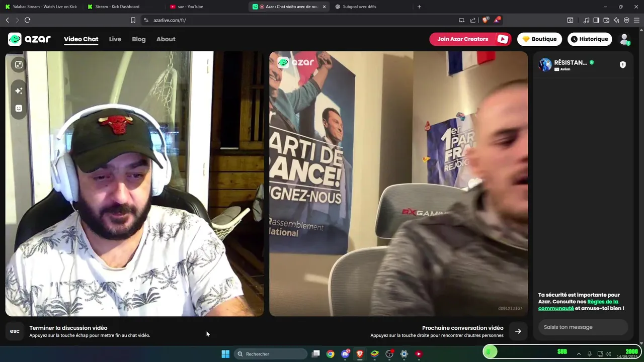
Task: Open the red play-button app in taskbar
Action: pyautogui.click(x=419, y=354)
